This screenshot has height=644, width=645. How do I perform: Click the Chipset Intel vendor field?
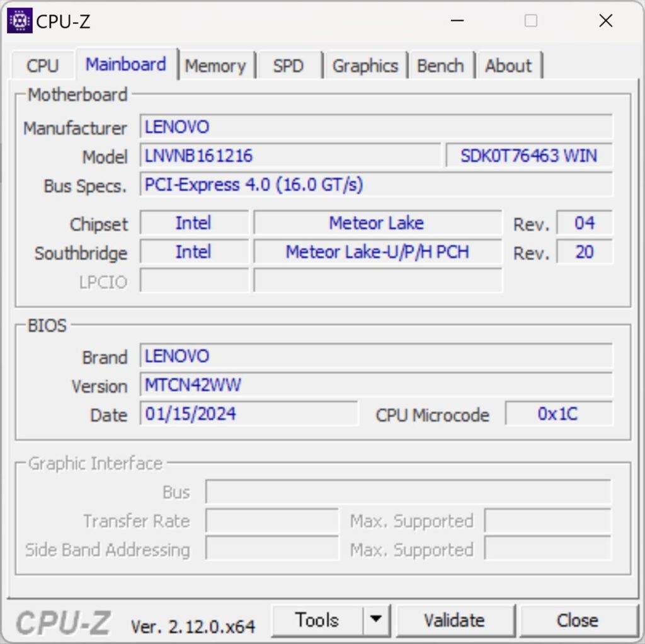tap(194, 223)
